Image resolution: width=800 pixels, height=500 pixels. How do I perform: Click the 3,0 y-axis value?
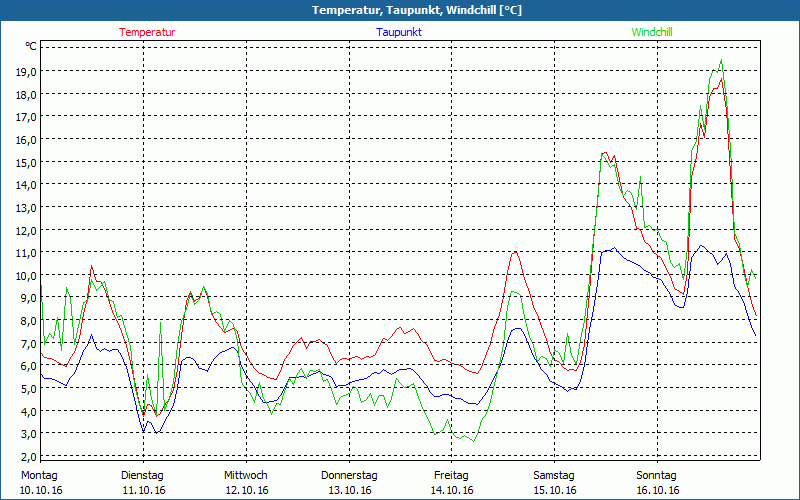pyautogui.click(x=29, y=434)
